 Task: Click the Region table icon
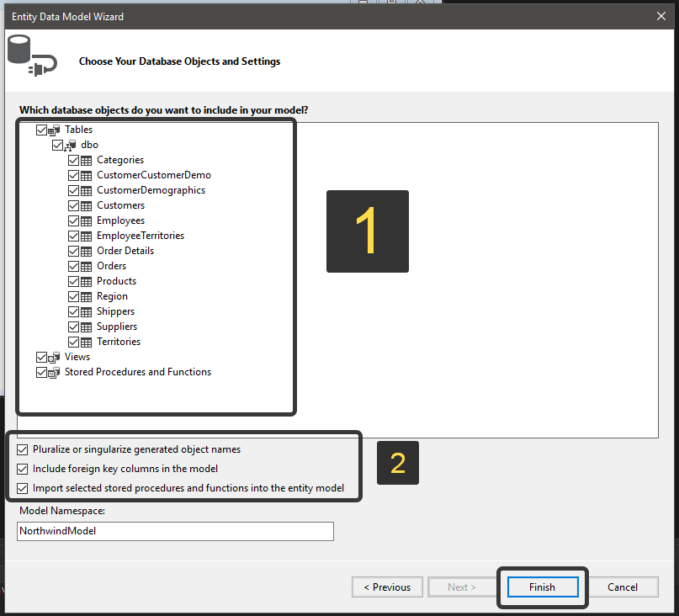[86, 297]
